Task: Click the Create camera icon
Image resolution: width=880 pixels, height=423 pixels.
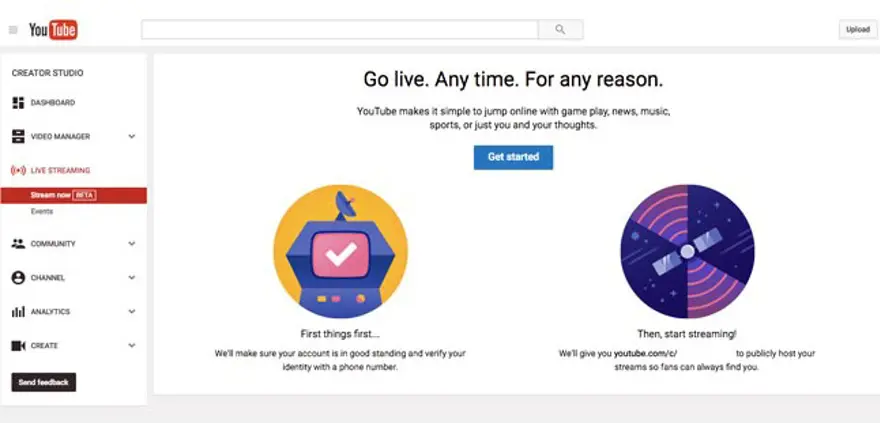Action: [x=18, y=346]
